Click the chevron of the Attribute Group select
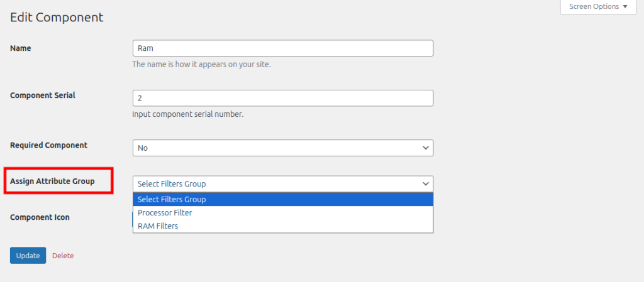644x282 pixels. click(426, 184)
